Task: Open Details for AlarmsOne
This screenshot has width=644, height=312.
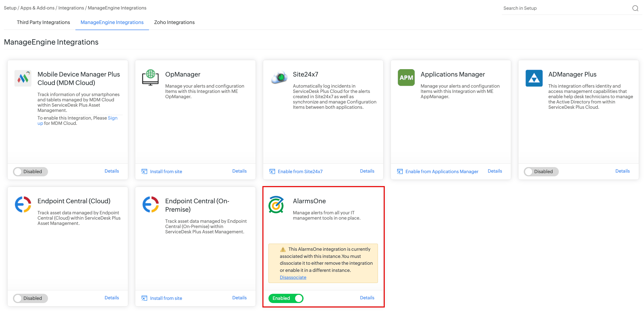Action: [x=367, y=298]
